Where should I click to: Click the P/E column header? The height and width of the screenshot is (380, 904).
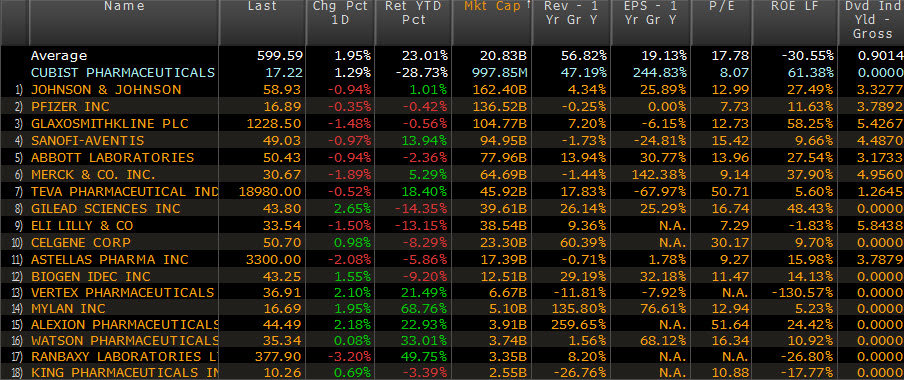721,22
